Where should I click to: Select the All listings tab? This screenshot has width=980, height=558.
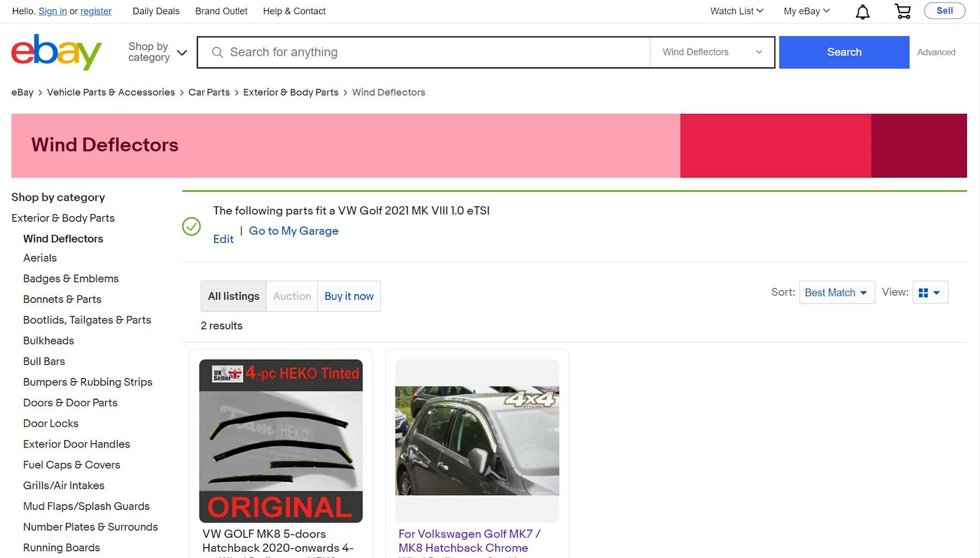pos(234,296)
